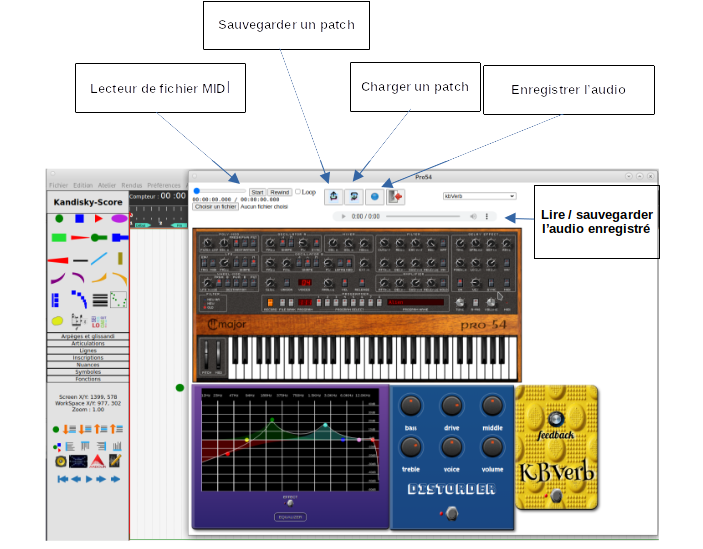Enable the Loop checkbox

click(298, 191)
